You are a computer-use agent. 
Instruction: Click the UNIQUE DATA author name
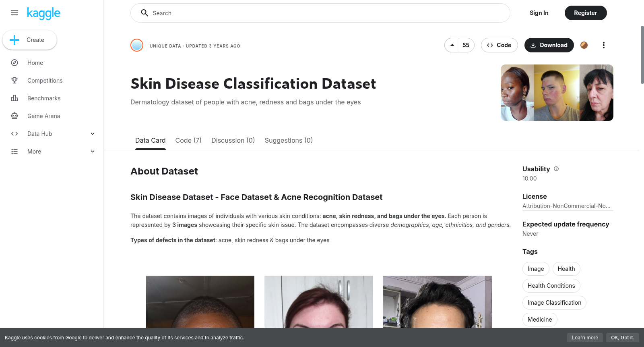pyautogui.click(x=165, y=46)
